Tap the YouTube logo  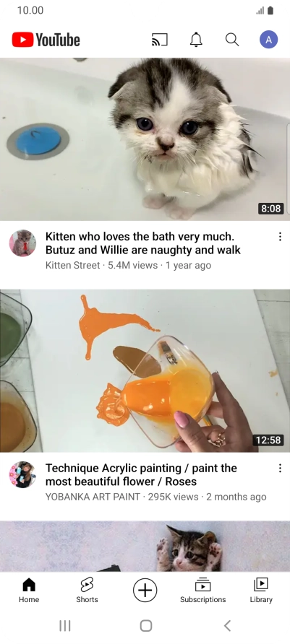(x=46, y=40)
